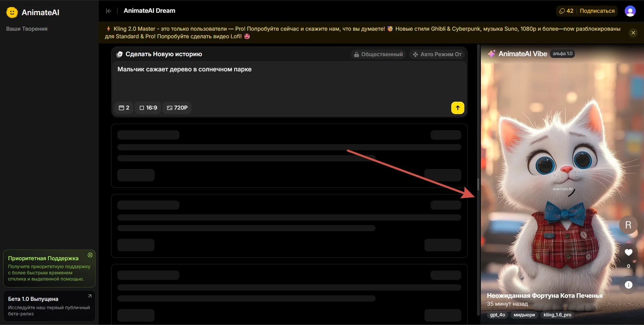Toggle the Общественный visibility setting
This screenshot has height=325, width=644.
[379, 54]
